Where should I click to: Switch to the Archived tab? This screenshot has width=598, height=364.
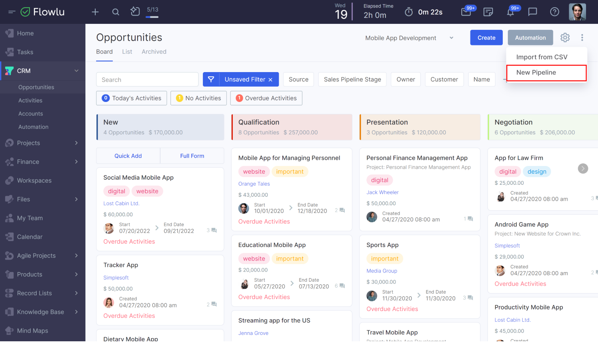tap(154, 52)
